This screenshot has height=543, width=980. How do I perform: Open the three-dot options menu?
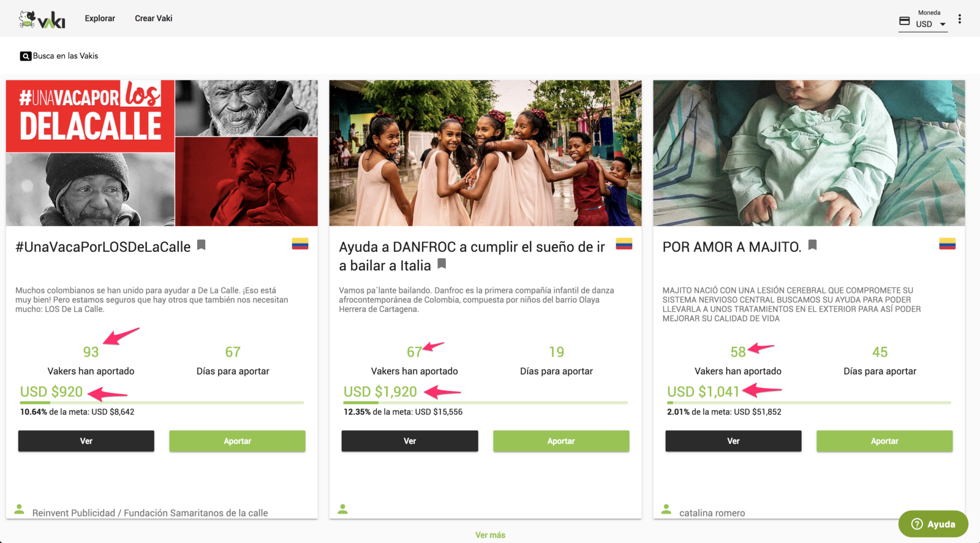point(960,19)
